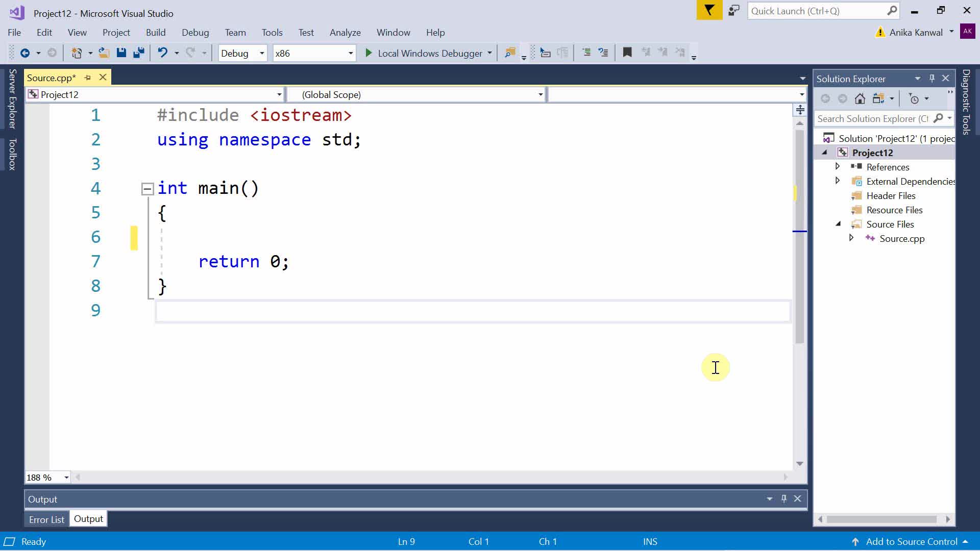This screenshot has width=980, height=551.
Task: Undo the last edit with the Undo arrow
Action: (x=162, y=53)
